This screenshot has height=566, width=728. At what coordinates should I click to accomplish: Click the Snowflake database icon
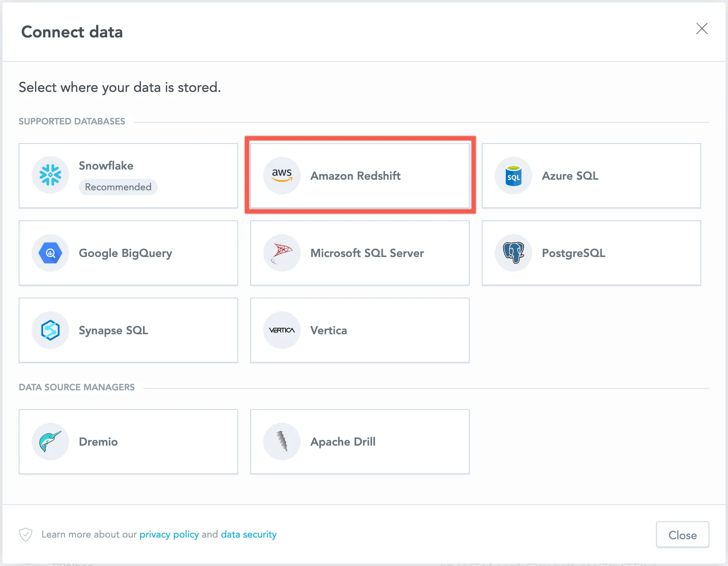tap(50, 175)
